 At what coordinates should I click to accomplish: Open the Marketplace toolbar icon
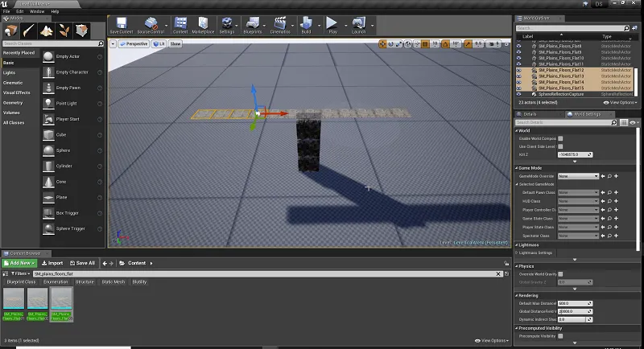[x=203, y=26]
